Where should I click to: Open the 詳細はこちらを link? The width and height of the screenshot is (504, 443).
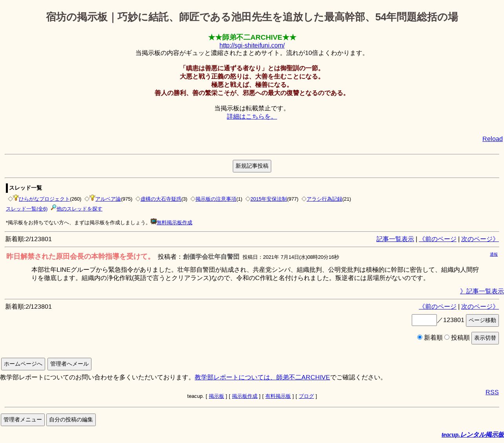pos(252,117)
